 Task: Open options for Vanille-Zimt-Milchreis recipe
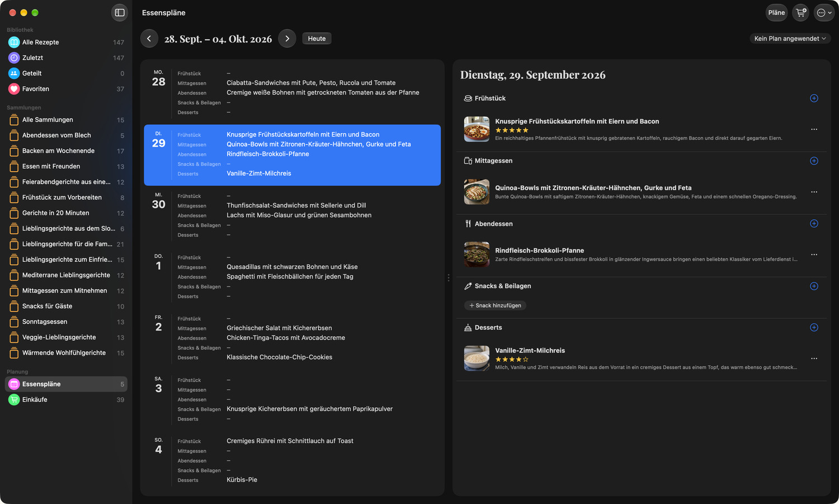click(x=814, y=359)
